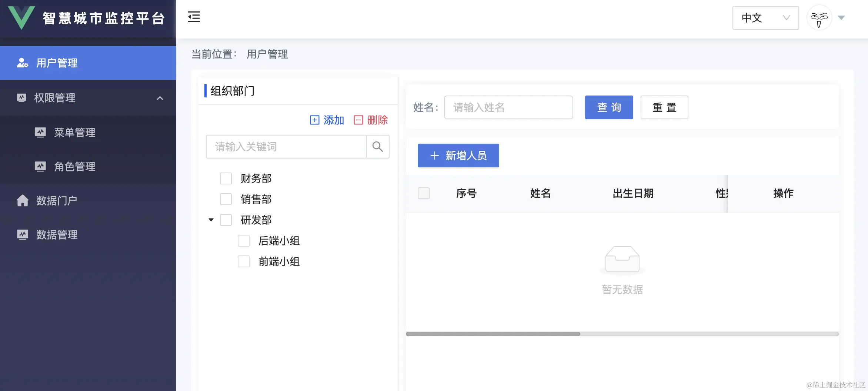Image resolution: width=868 pixels, height=391 pixels.
Task: Click the table's horizontal scrollbar
Action: pyautogui.click(x=622, y=334)
